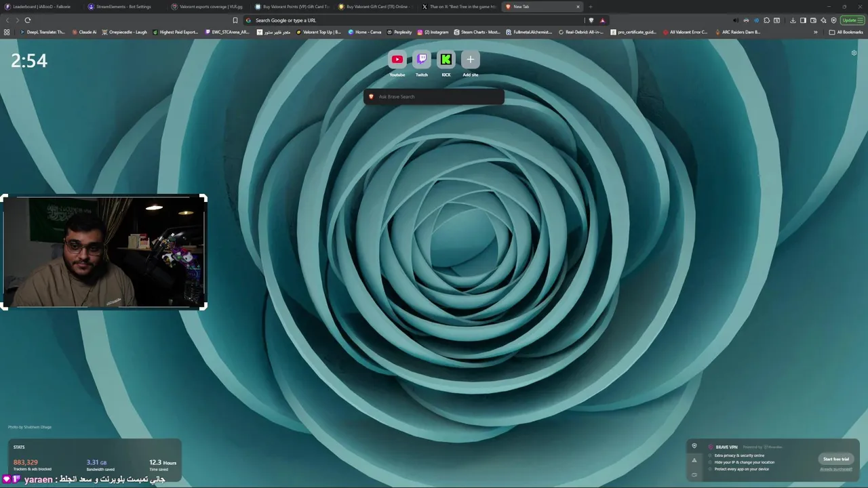The width and height of the screenshot is (868, 488).
Task: Switch to Valorant esports coverage VLR.gg tab
Action: coord(208,7)
